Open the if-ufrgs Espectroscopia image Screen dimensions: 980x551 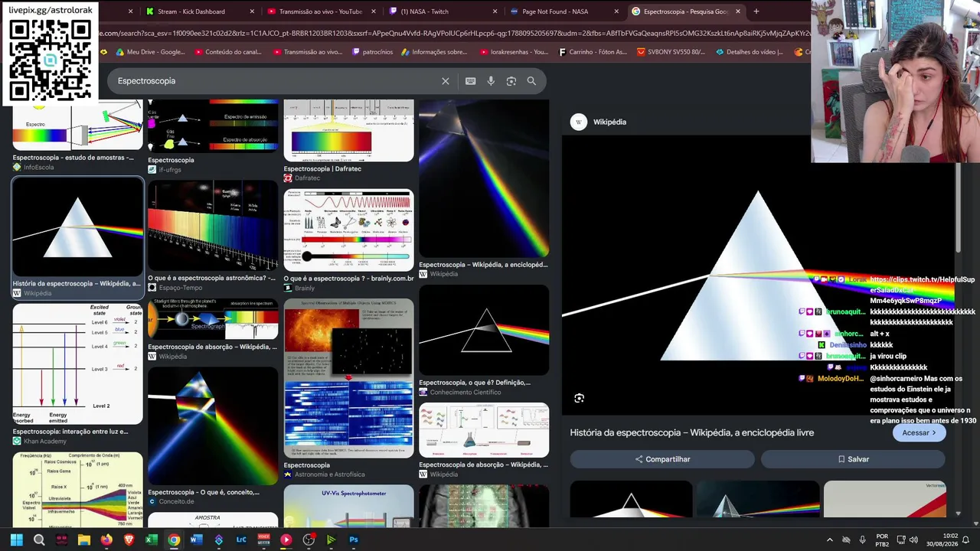tap(213, 126)
